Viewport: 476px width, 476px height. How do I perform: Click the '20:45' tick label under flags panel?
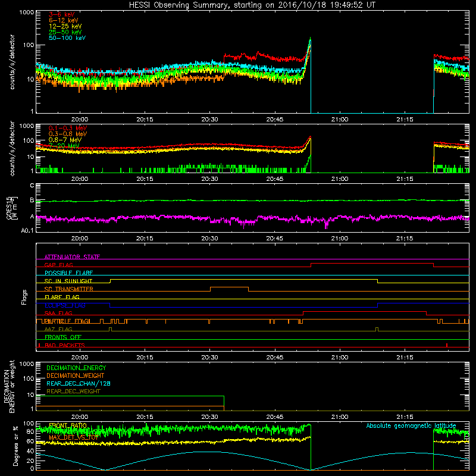pyautogui.click(x=275, y=358)
